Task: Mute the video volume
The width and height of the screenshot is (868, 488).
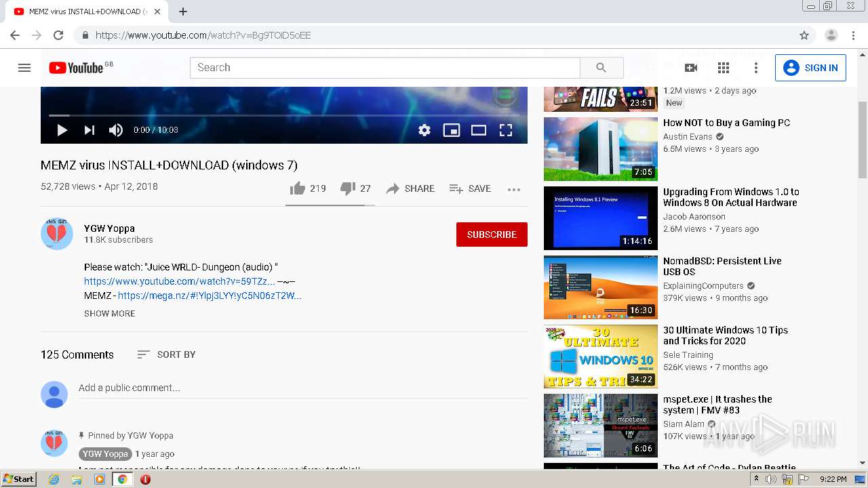Action: (116, 130)
